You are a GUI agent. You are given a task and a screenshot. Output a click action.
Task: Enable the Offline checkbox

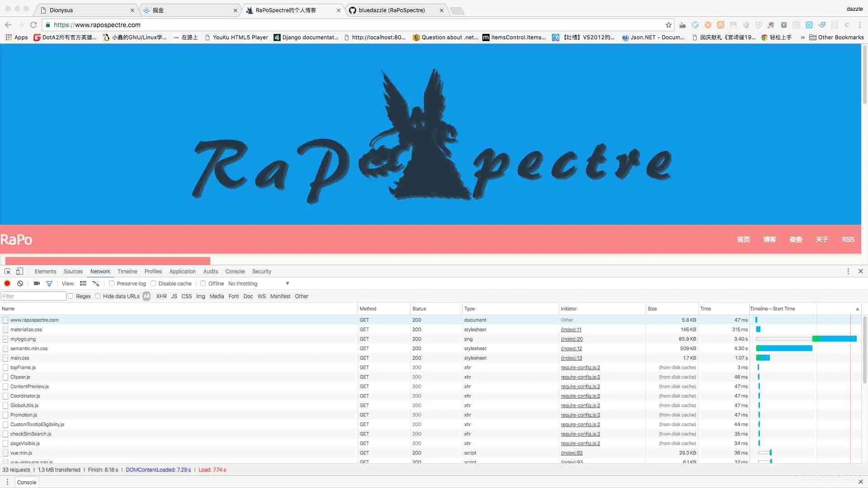tap(203, 284)
